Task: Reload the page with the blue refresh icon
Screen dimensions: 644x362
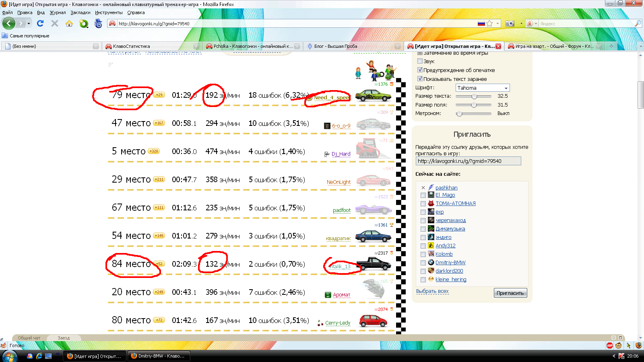Action: (40, 23)
